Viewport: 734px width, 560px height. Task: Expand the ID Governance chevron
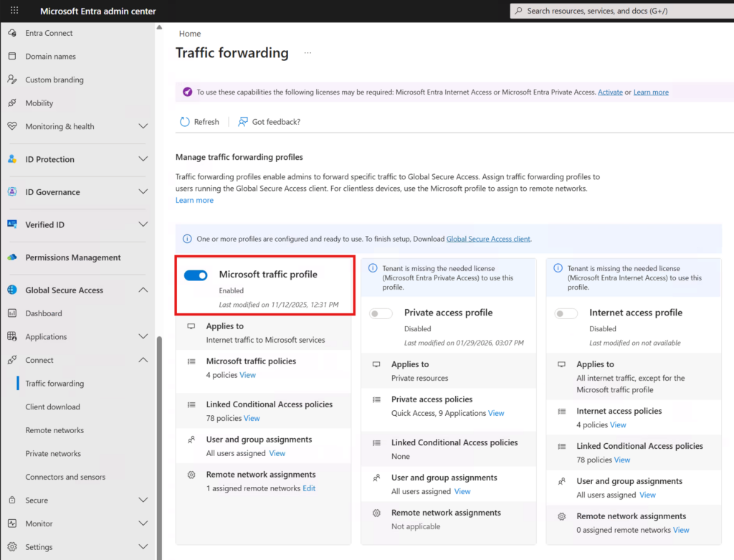point(143,192)
